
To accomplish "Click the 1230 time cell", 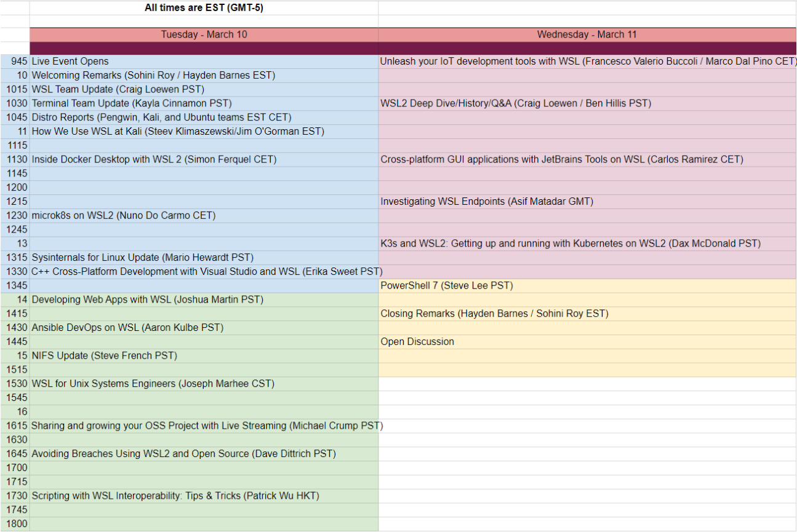I will [15, 216].
